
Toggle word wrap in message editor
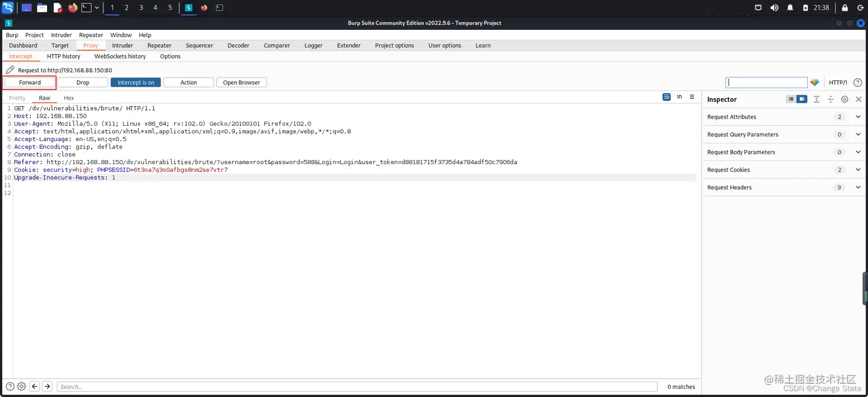coord(666,97)
